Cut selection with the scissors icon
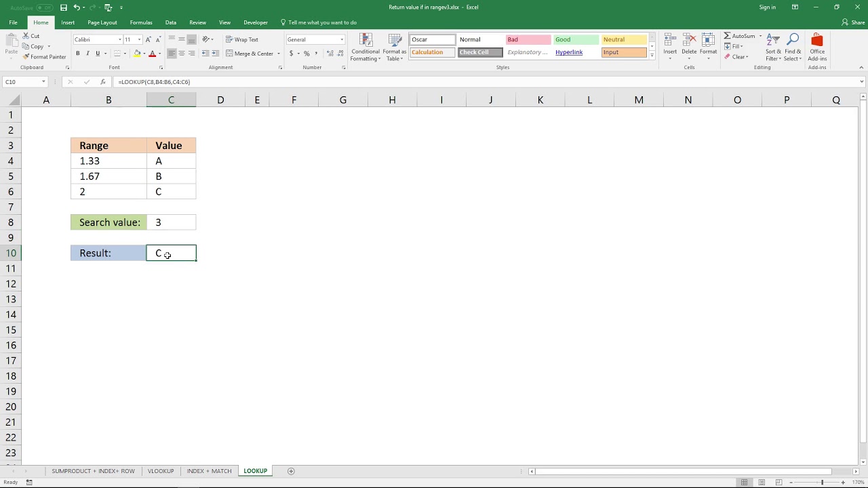 (26, 36)
